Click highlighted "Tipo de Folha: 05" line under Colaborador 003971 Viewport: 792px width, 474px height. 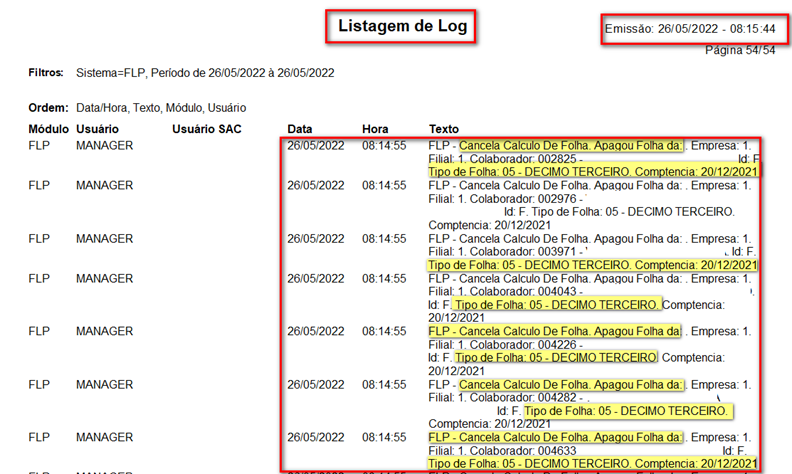(x=593, y=265)
